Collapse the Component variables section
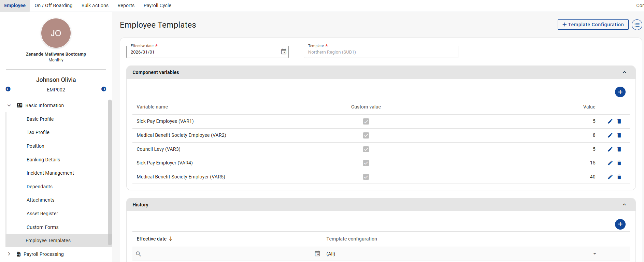Image resolution: width=644 pixels, height=262 pixels. 624,72
